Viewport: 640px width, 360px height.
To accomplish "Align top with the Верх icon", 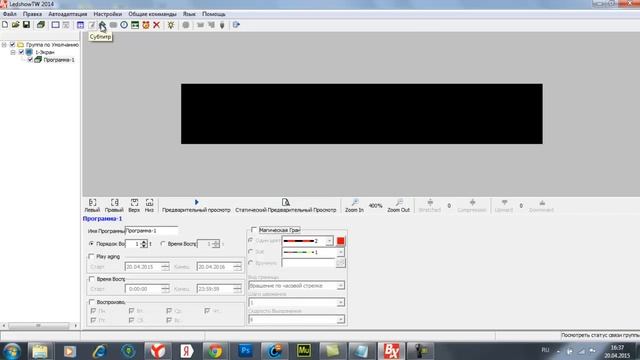I will click(134, 205).
